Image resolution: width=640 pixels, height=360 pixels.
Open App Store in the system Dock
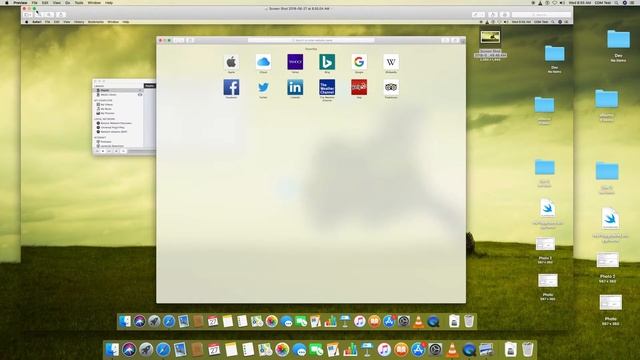tap(418, 350)
